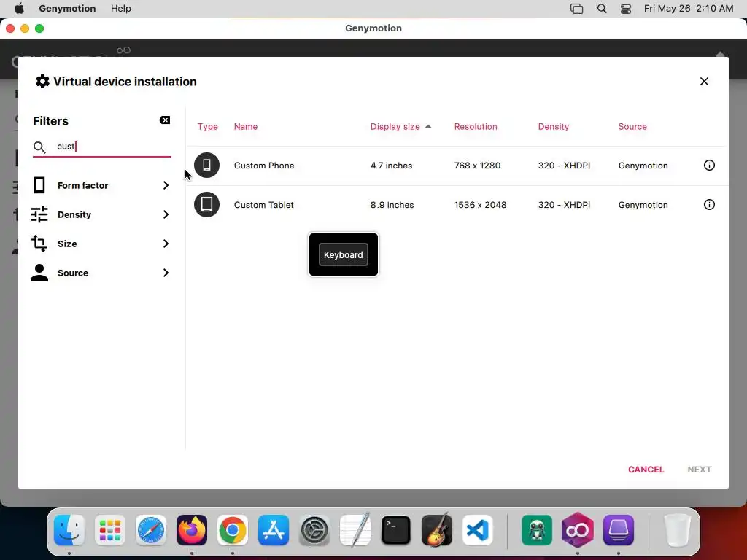Screen dimensions: 747x560
Task: Click the gear icon beside Virtual device installation
Action: pos(42,82)
